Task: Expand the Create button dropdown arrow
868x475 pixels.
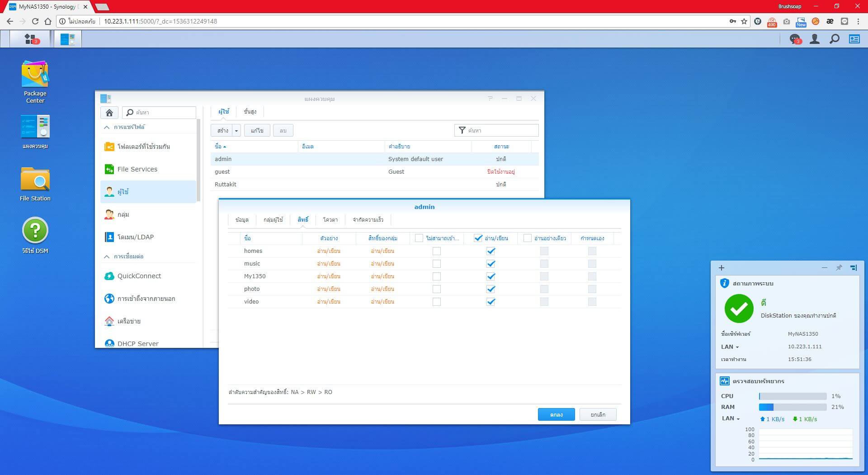Action: coord(236,131)
